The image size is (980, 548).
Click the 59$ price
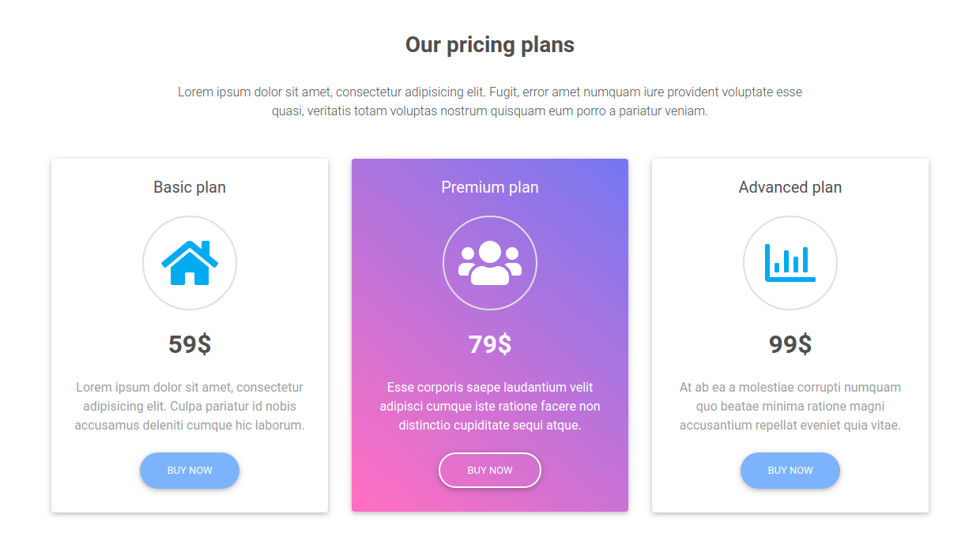190,344
